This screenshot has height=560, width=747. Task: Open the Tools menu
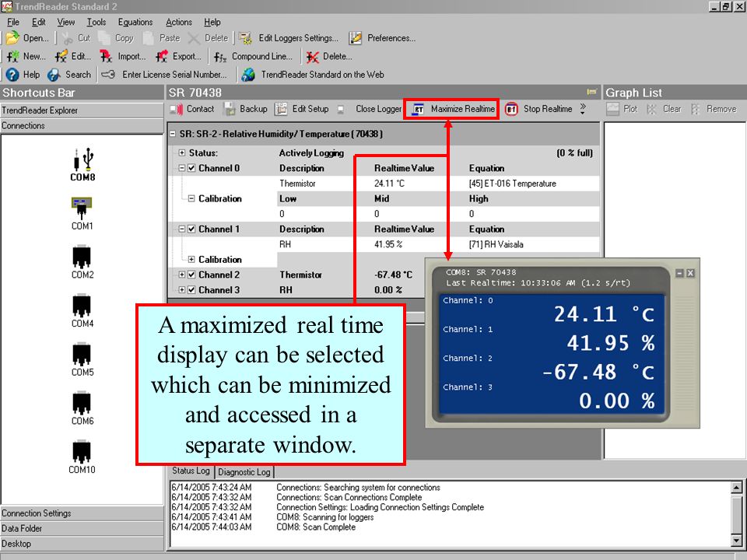(96, 22)
